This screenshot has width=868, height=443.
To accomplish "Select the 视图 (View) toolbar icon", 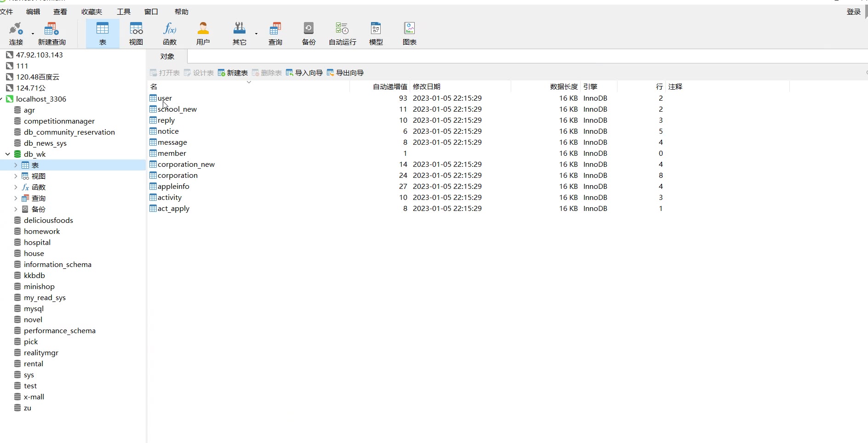I will [136, 34].
